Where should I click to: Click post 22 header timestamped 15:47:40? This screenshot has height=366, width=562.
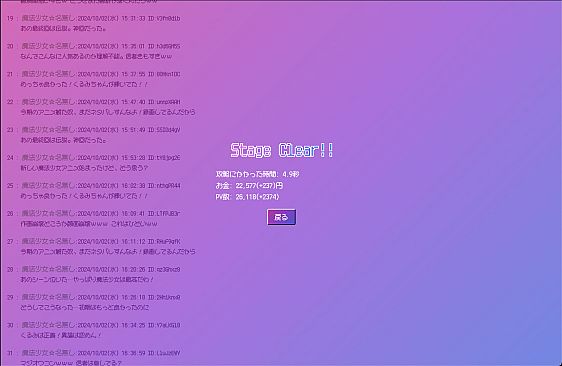[94, 102]
